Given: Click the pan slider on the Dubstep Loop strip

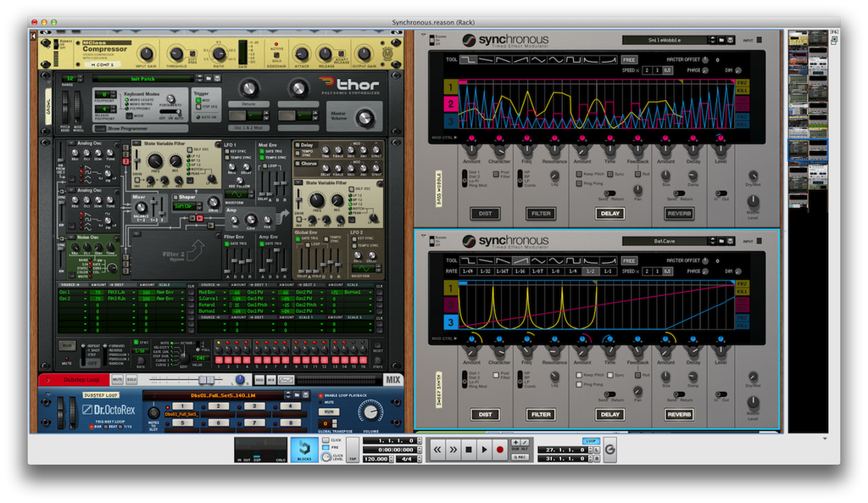Looking at the screenshot, I should tap(239, 378).
